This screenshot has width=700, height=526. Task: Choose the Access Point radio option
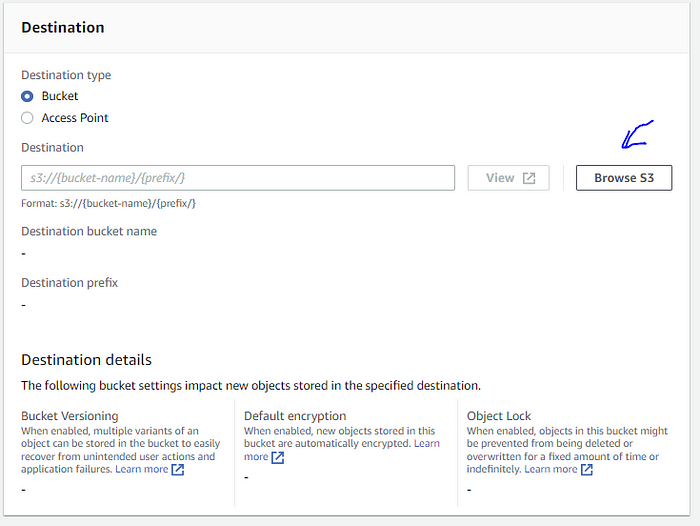[x=27, y=118]
